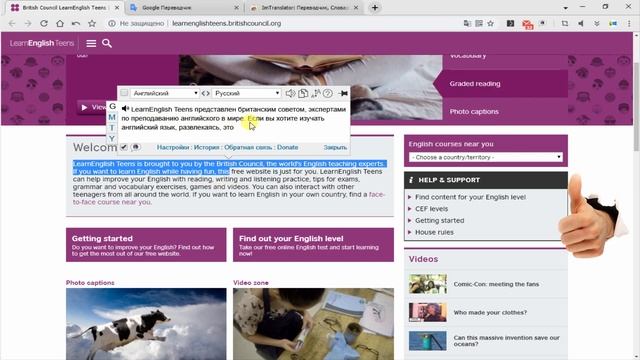Close popup via Закрыть link
This screenshot has width=640, height=360.
[335, 147]
